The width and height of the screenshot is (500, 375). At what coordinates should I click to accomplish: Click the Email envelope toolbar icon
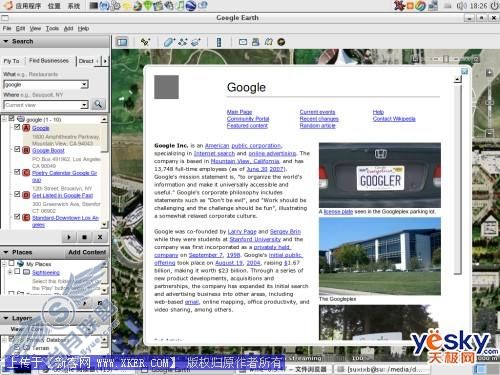pyautogui.click(x=243, y=42)
